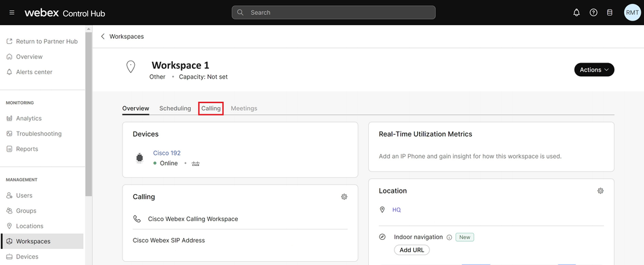Click the Cisco 192 device link
Image resolution: width=644 pixels, height=265 pixels.
(x=167, y=153)
